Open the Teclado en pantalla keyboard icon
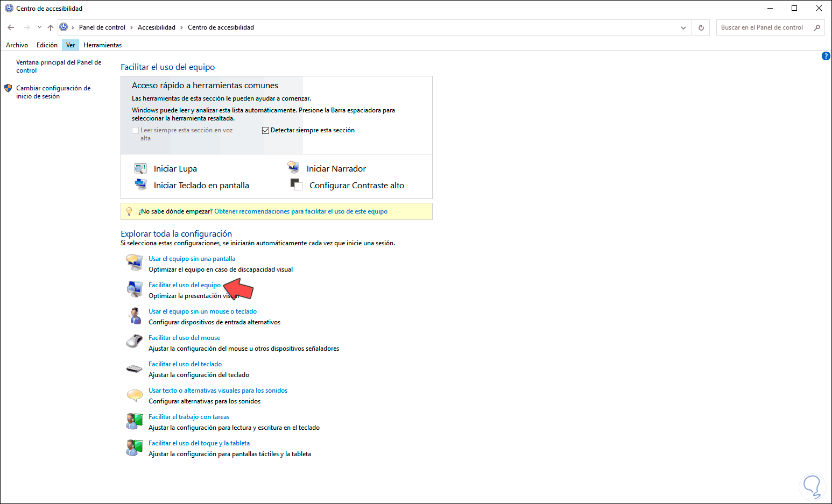Screen dimensions: 832x504 [x=140, y=184]
